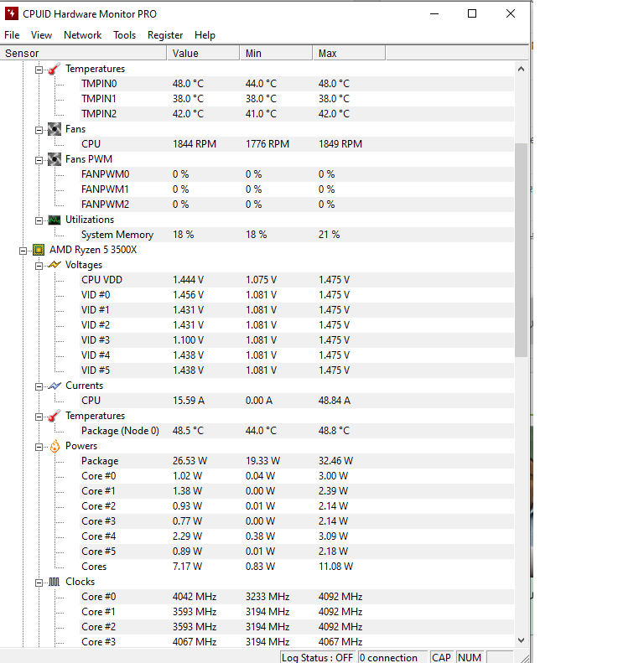644x663 pixels.
Task: Collapse the Utilizations node
Action: 39,220
